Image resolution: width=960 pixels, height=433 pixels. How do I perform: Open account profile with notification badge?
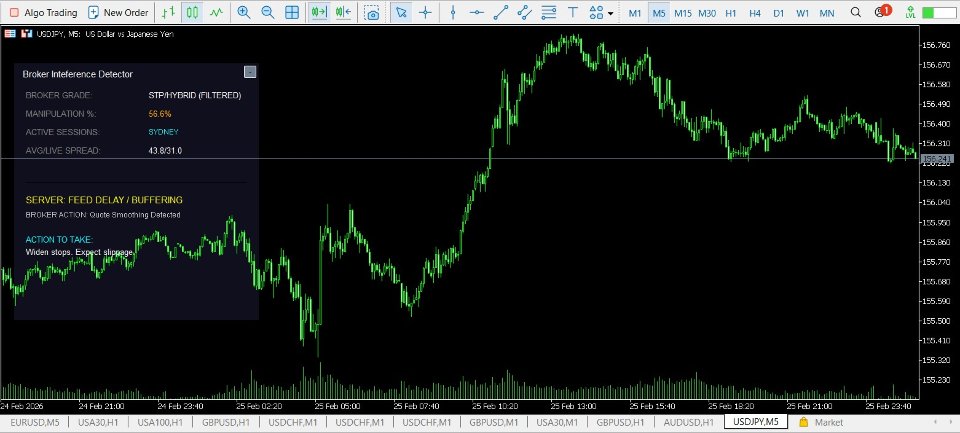pyautogui.click(x=882, y=12)
